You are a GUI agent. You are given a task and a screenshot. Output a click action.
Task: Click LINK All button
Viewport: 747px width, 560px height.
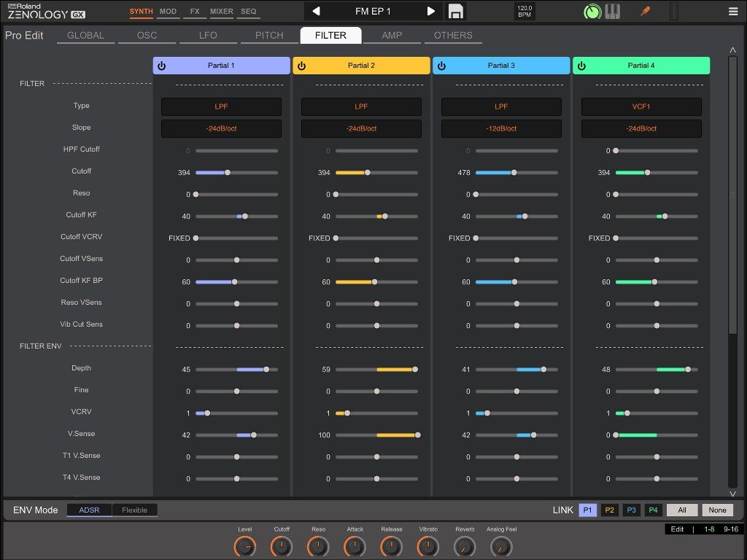tap(682, 510)
